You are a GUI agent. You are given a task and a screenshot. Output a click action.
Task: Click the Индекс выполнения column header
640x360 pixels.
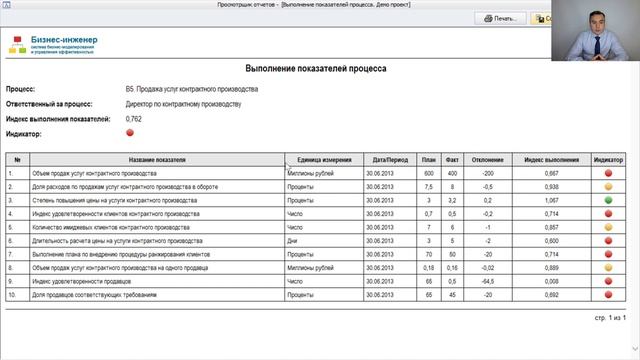click(551, 160)
